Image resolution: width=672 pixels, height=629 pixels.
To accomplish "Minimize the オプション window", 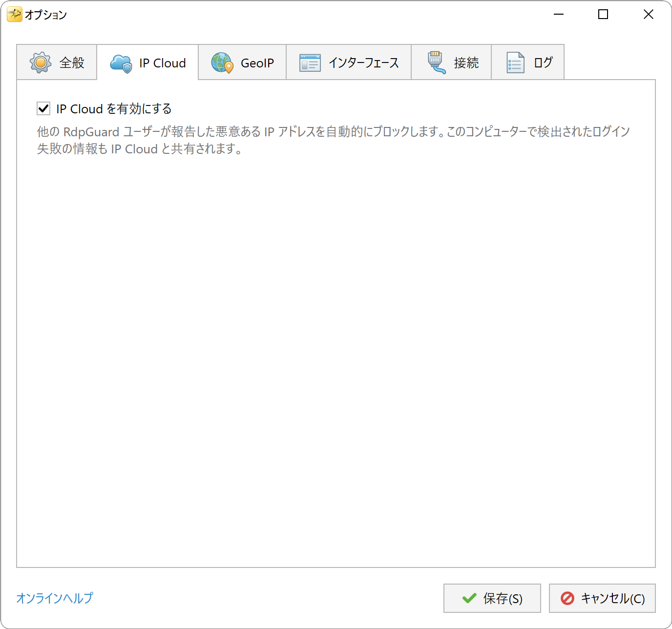I will pyautogui.click(x=559, y=15).
